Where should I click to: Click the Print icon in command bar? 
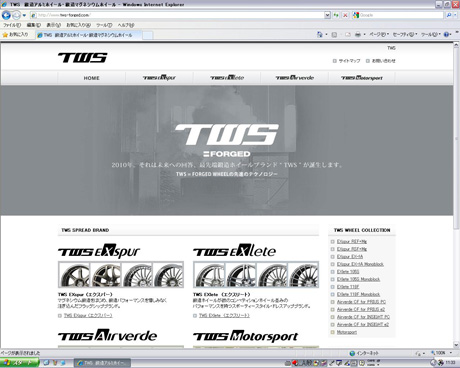(x=358, y=34)
